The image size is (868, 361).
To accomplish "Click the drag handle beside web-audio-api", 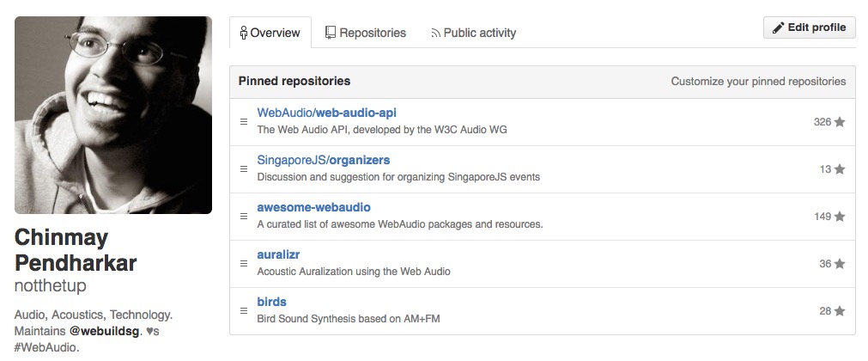I will 244,122.
